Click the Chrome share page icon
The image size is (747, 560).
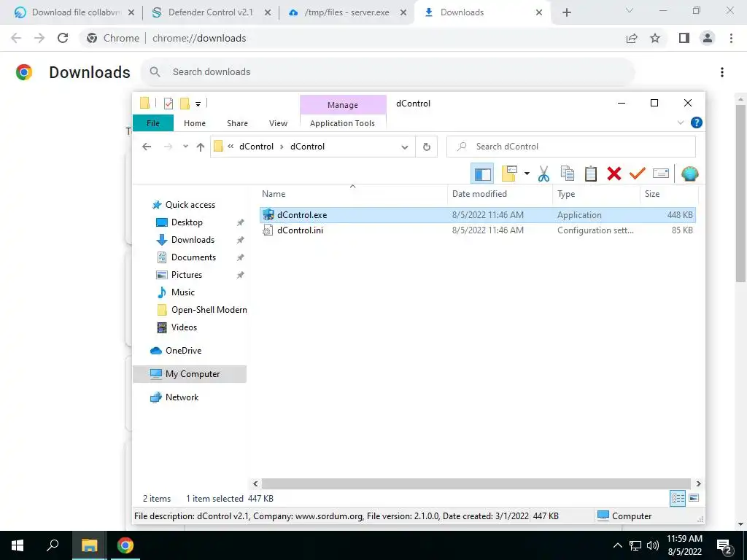coord(632,38)
